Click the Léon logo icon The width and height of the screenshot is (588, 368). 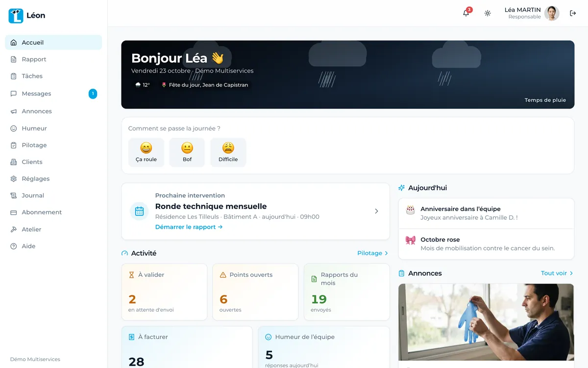pyautogui.click(x=16, y=16)
